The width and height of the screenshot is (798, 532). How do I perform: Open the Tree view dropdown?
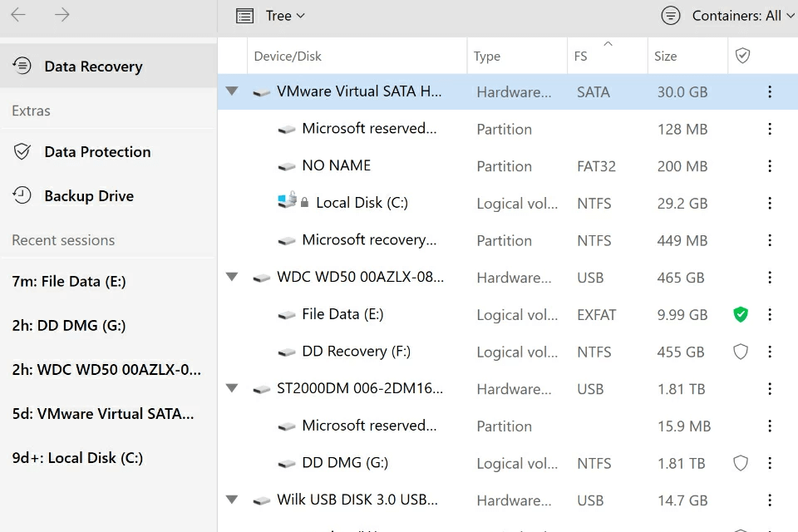click(271, 16)
